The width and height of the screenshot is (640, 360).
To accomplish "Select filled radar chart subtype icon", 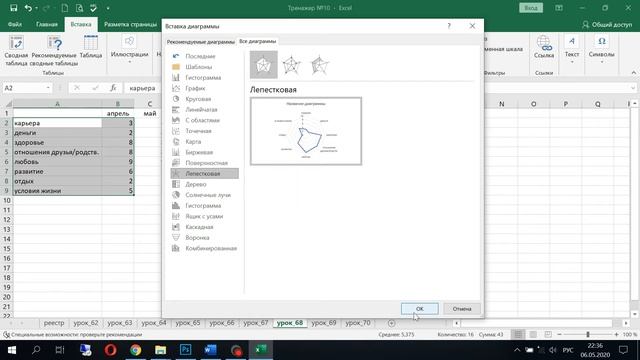I will pyautogui.click(x=319, y=65).
